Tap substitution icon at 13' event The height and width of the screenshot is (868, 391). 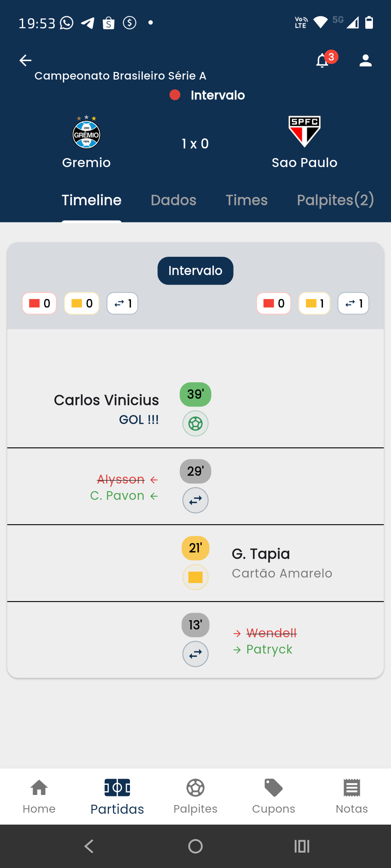195,654
